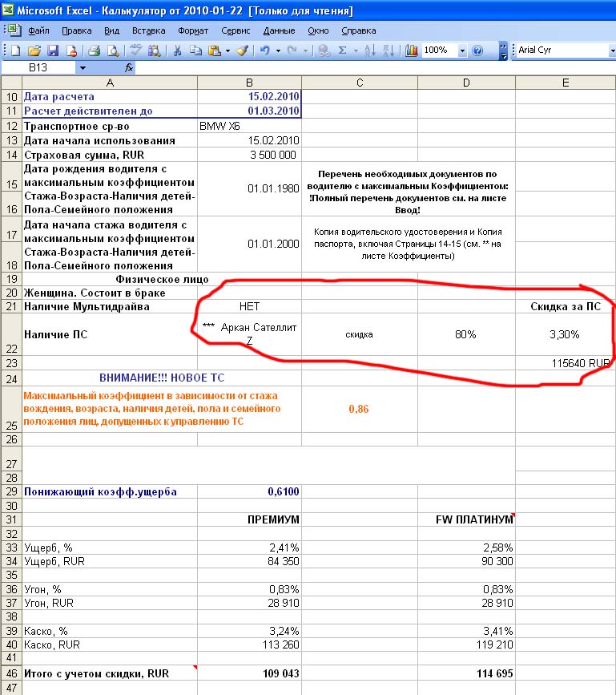Print the sheet with printer icon
The width and height of the screenshot is (616, 695).
point(94,51)
